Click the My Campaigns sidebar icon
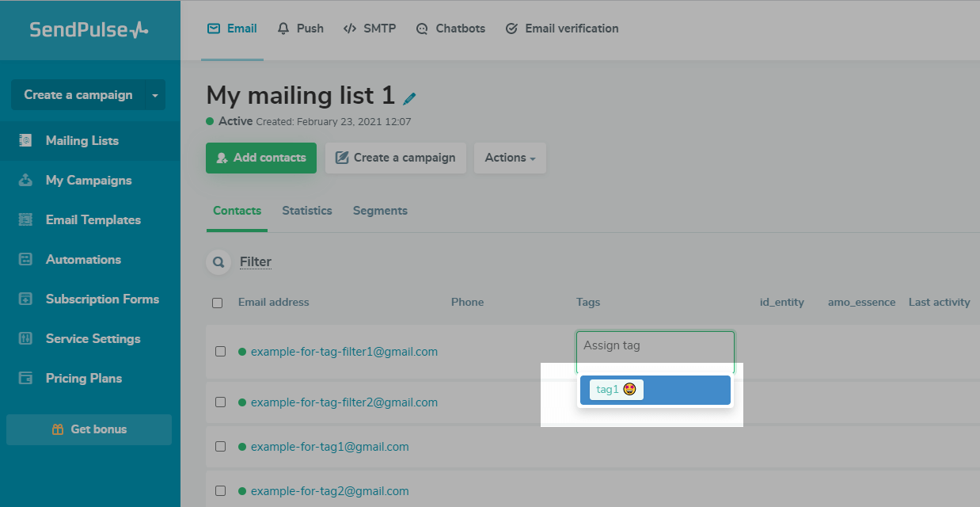980x507 pixels. tap(25, 181)
